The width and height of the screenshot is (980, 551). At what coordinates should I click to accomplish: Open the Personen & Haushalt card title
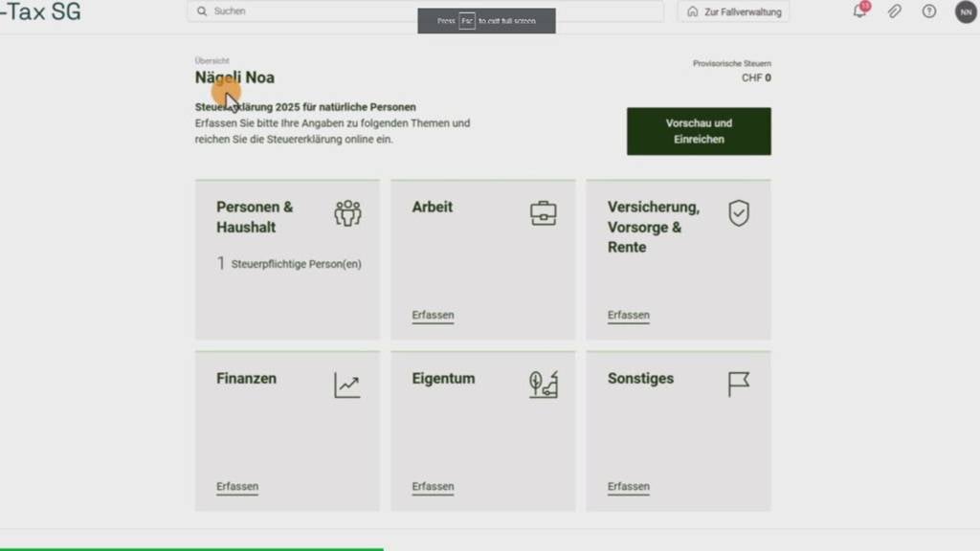point(255,217)
